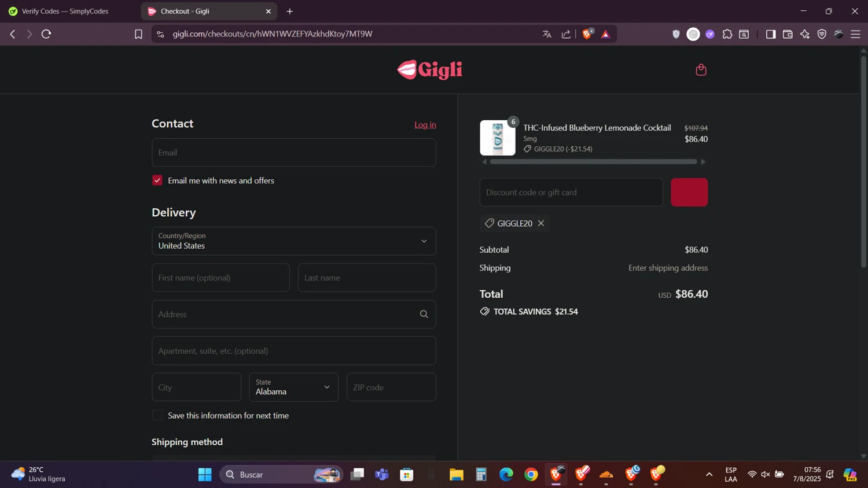Image resolution: width=868 pixels, height=488 pixels.
Task: Open the translate page icon in address bar
Action: pyautogui.click(x=547, y=34)
